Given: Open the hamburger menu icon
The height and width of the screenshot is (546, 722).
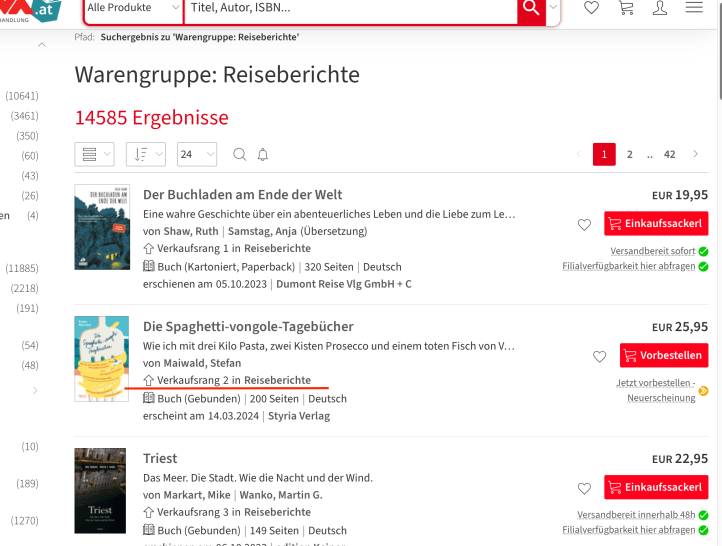Looking at the screenshot, I should point(694,8).
